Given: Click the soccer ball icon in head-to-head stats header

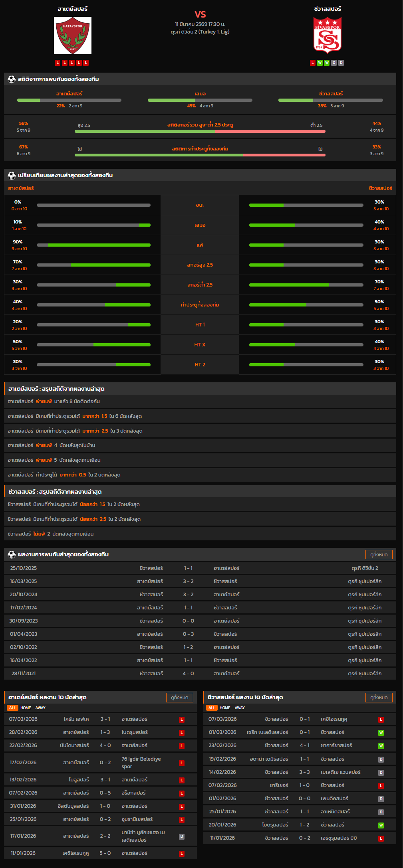Looking at the screenshot, I should [x=12, y=79].
